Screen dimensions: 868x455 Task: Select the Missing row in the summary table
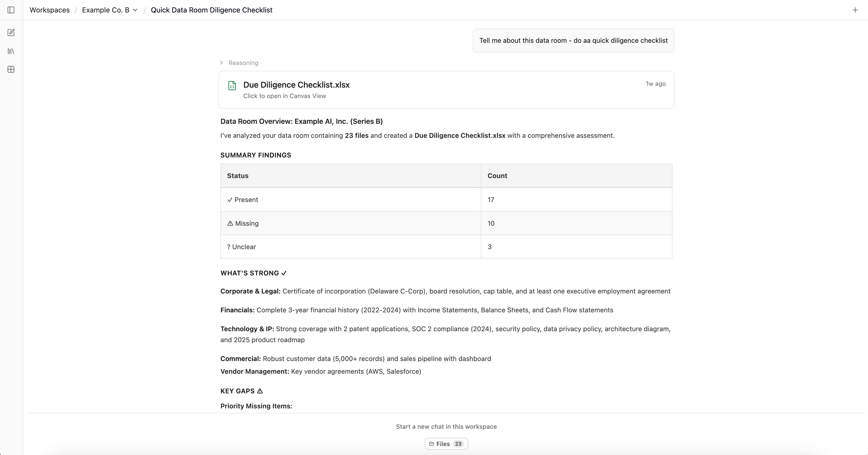coord(351,223)
